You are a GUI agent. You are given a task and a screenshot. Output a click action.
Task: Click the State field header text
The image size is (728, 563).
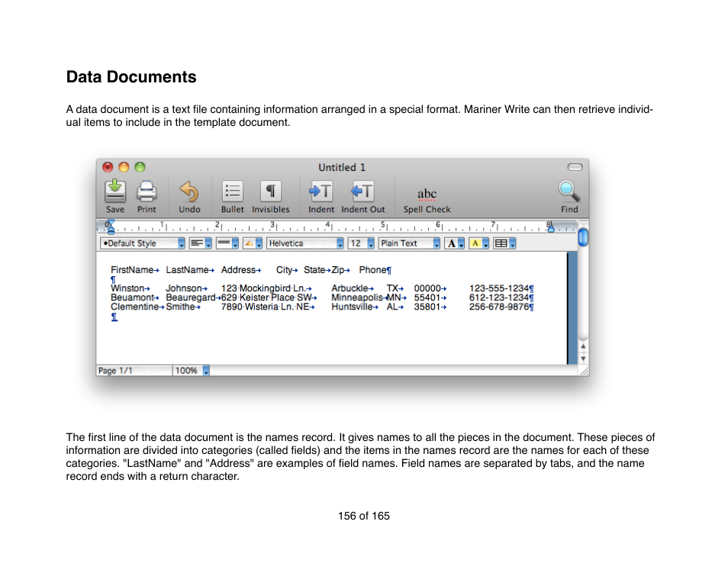[x=314, y=269]
